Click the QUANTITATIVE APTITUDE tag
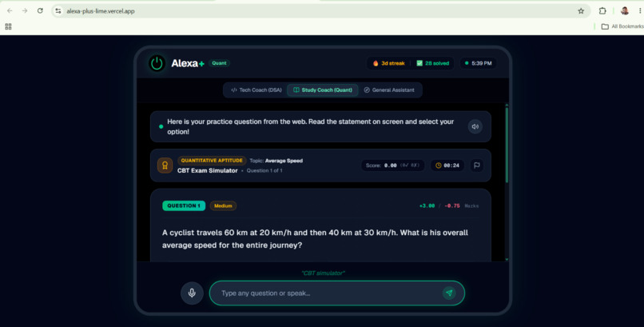Viewport: 644px width, 327px height. 212,161
